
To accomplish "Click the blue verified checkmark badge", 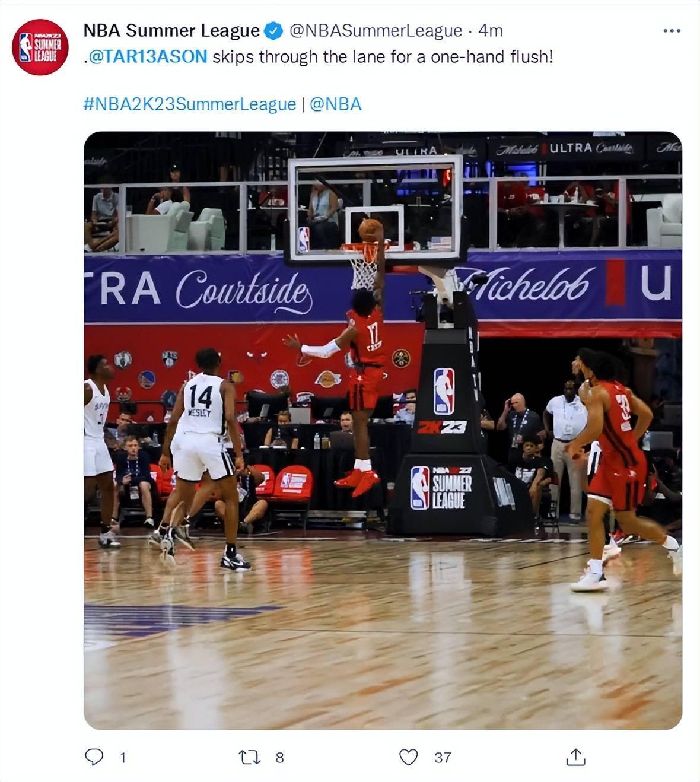I will 273,30.
